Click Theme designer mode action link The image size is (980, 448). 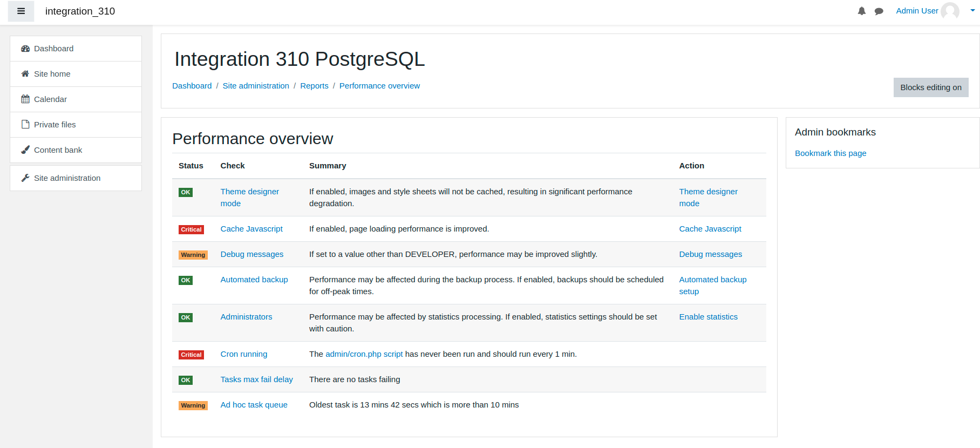tap(708, 198)
